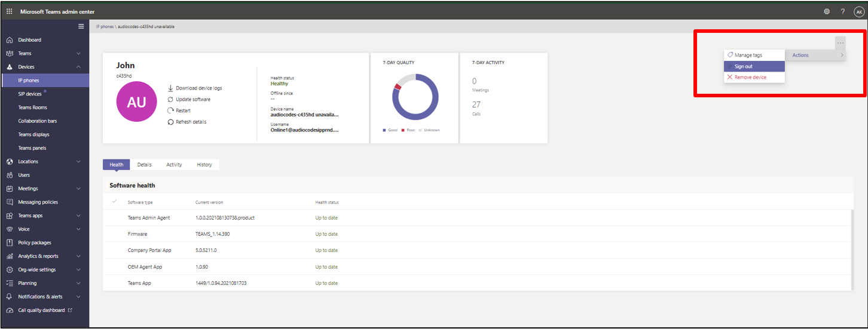Image resolution: width=868 pixels, height=329 pixels.
Task: Choose Remove device in the menu
Action: 750,78
